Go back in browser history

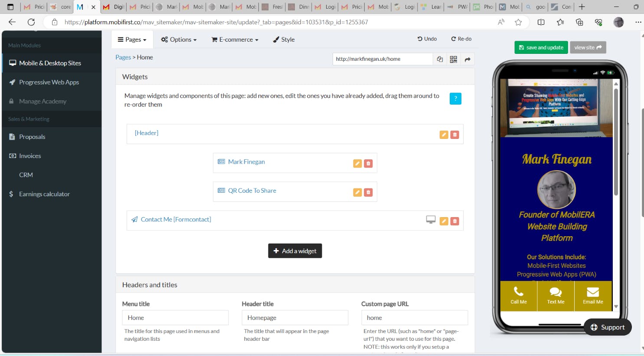point(12,22)
